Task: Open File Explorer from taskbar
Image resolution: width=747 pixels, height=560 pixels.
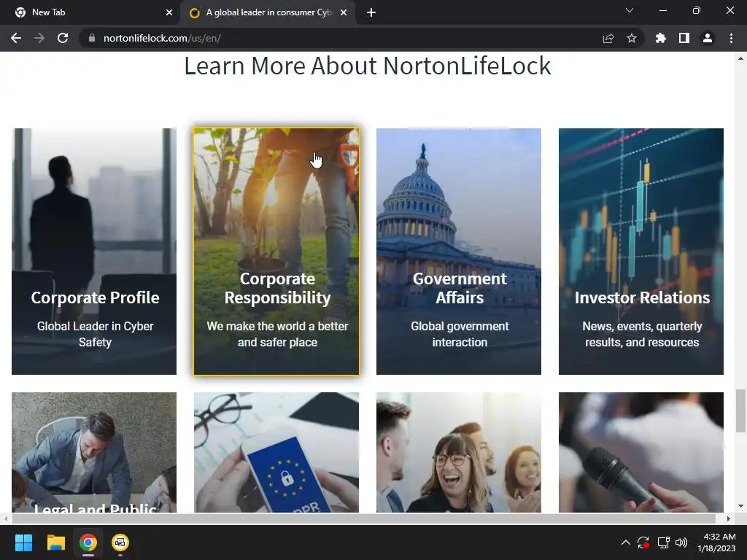Action: 55,542
